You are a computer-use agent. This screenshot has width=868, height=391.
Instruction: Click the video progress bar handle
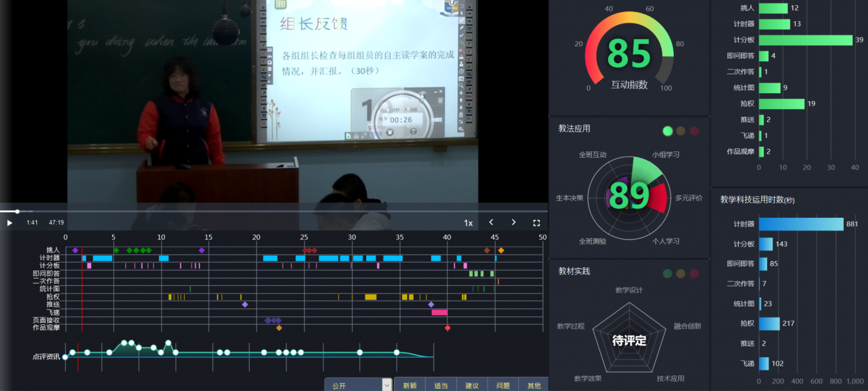[17, 211]
